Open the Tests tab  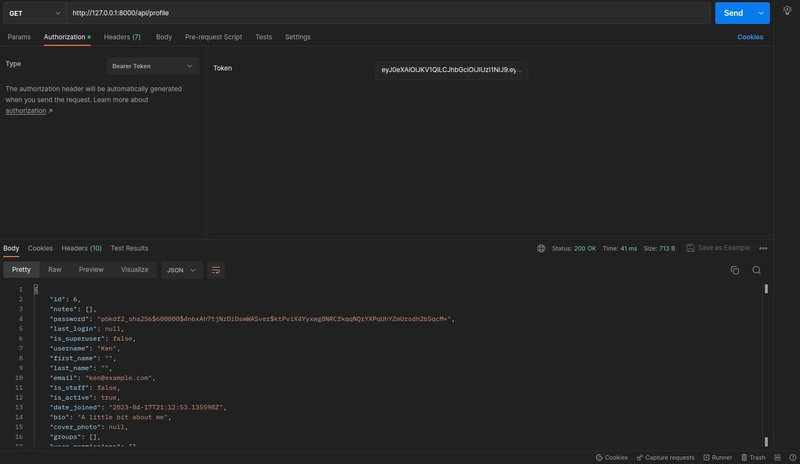pyautogui.click(x=263, y=37)
